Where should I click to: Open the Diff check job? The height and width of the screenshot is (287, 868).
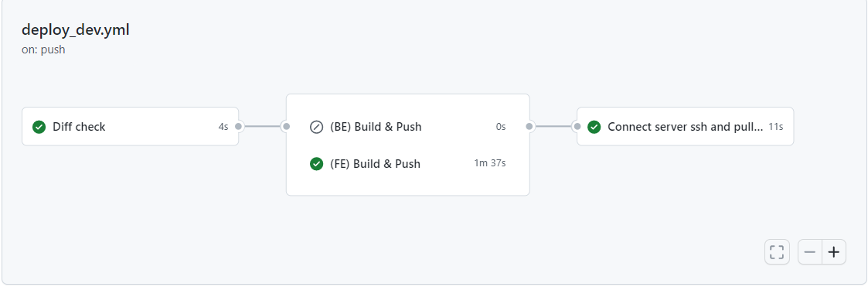[130, 127]
